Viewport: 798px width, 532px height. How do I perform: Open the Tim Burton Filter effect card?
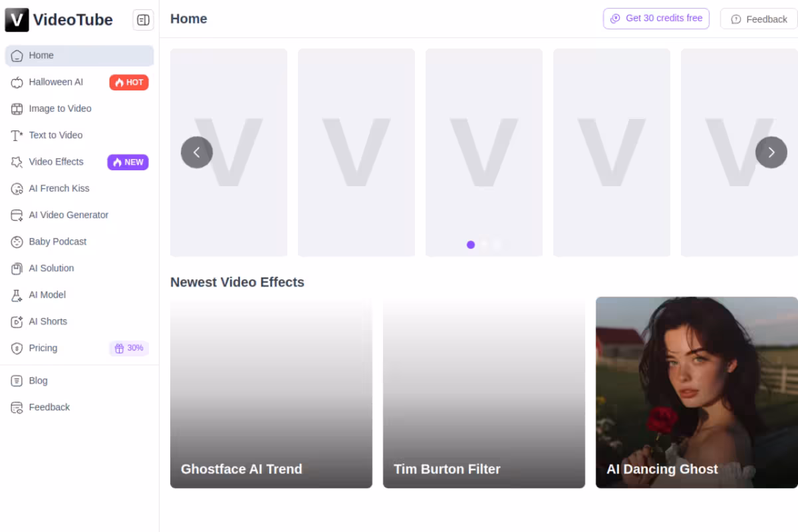pos(484,392)
